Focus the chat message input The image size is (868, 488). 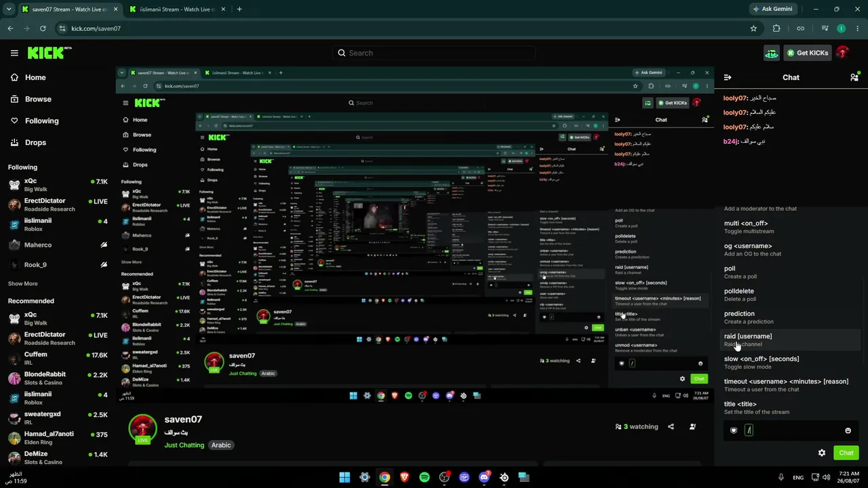(x=792, y=430)
